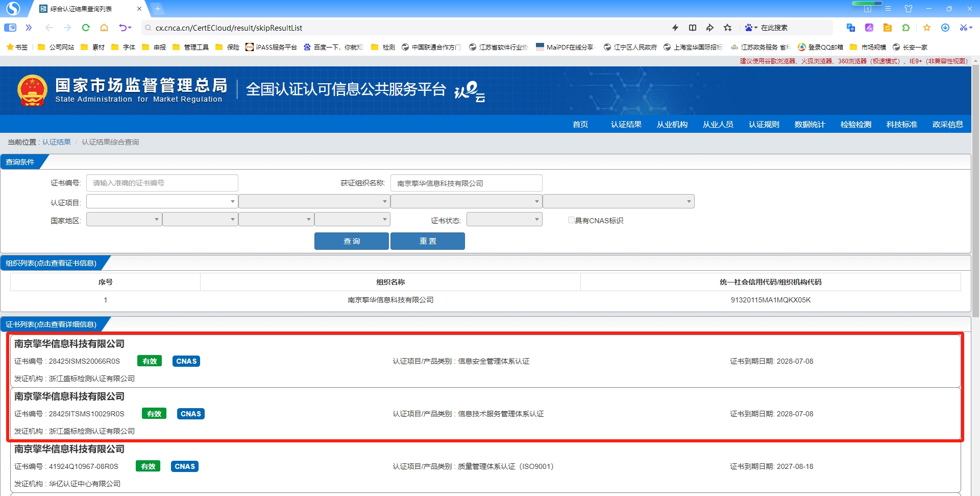Bookmark this page with the star icon

tap(728, 28)
